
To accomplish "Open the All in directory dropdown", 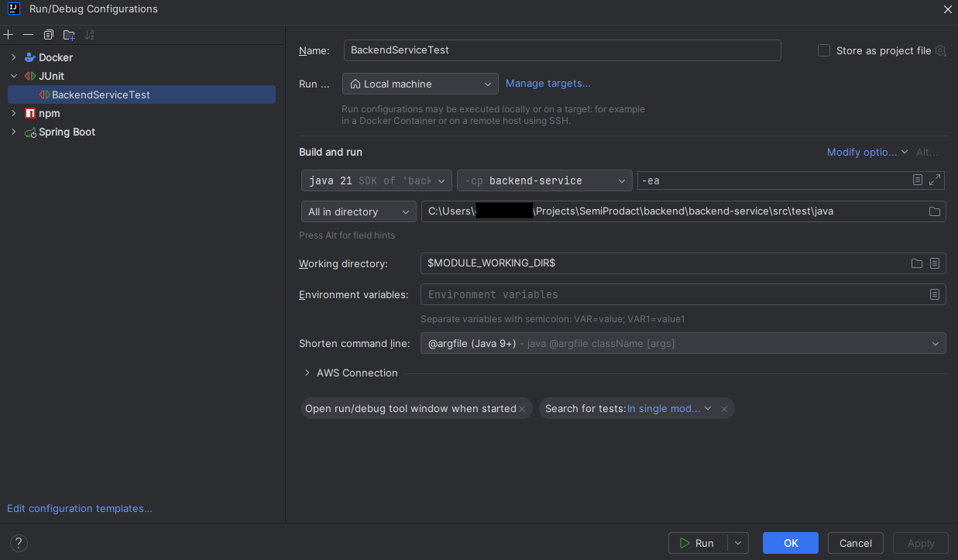I will pos(359,211).
